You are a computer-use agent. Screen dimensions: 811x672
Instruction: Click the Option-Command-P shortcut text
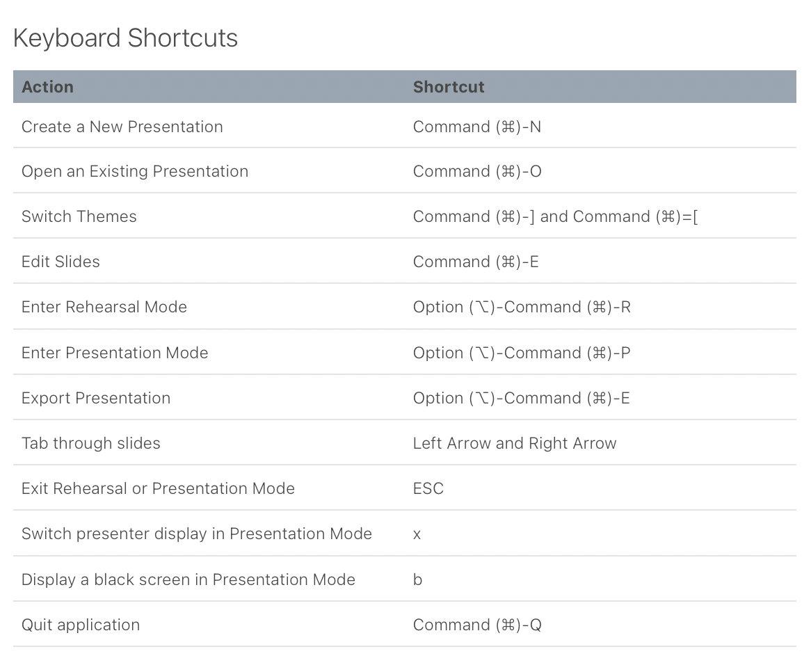click(522, 353)
